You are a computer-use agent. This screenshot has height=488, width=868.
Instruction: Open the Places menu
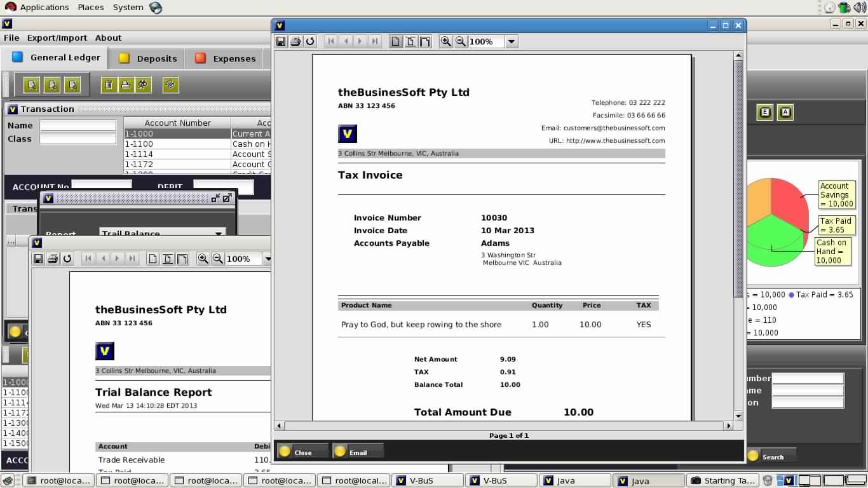pyautogui.click(x=91, y=7)
